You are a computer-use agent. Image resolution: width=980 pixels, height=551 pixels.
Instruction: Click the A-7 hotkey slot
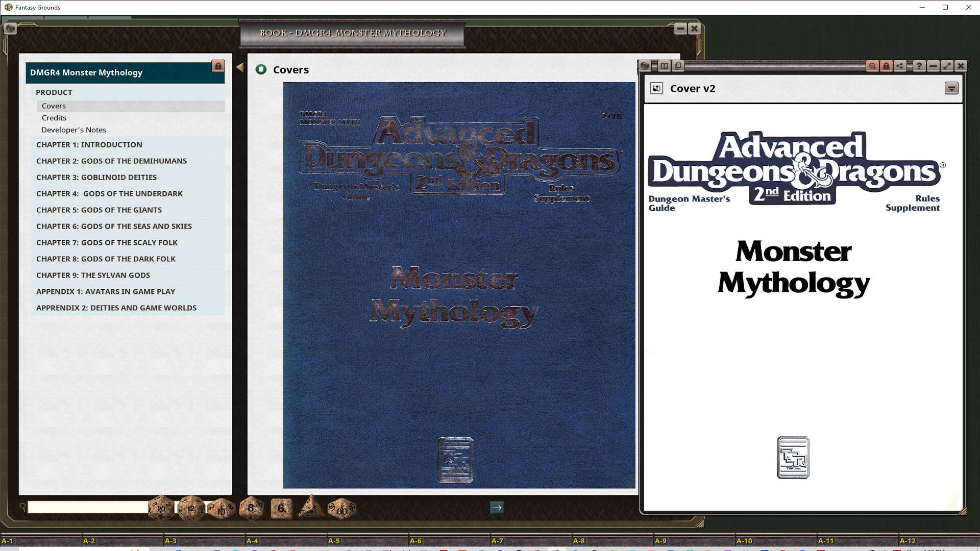pyautogui.click(x=531, y=541)
